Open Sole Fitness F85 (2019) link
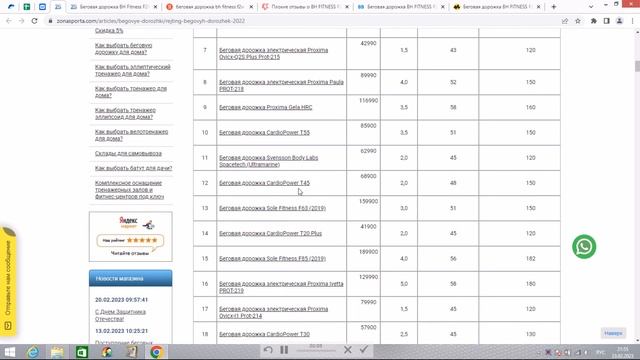The width and height of the screenshot is (640, 360). [272, 259]
